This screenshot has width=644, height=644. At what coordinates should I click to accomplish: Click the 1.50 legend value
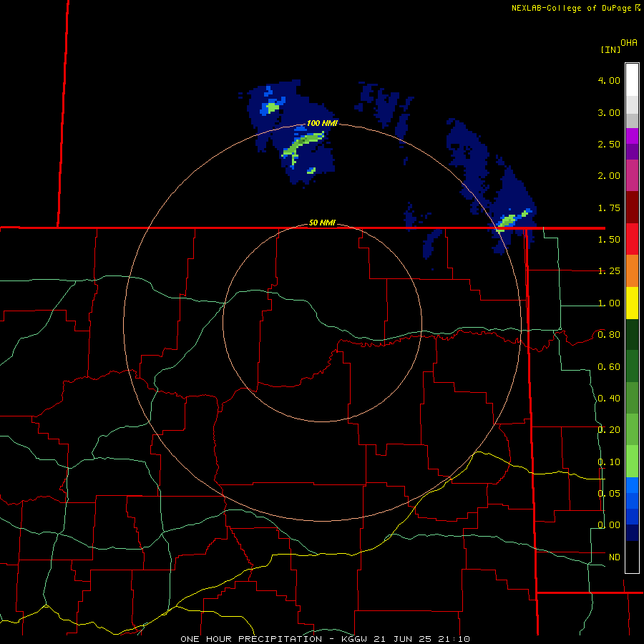(x=609, y=240)
